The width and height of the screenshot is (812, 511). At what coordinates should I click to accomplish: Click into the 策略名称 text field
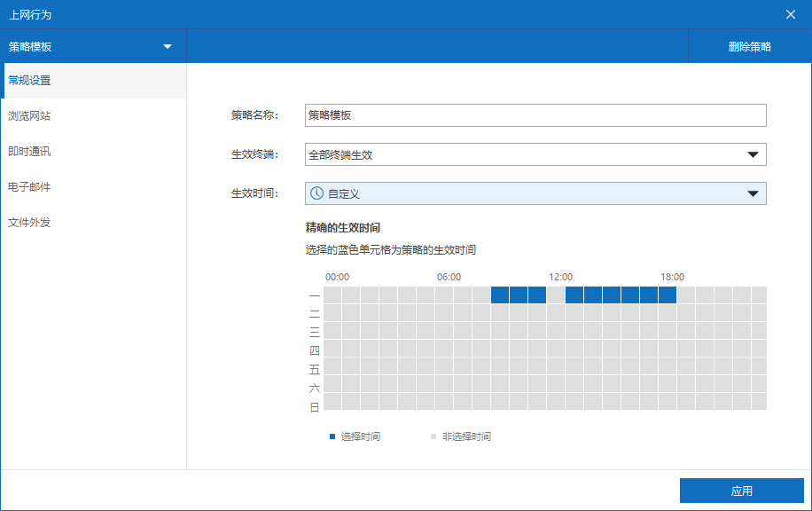(x=535, y=115)
